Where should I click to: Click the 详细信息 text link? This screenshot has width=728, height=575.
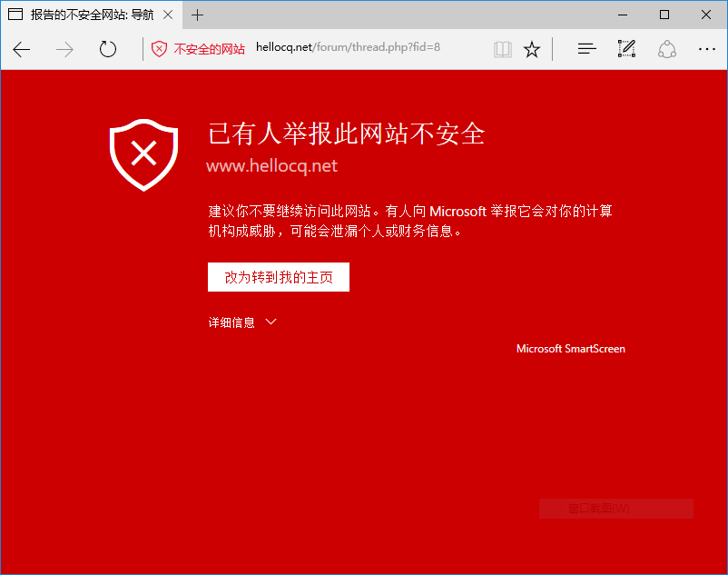pyautogui.click(x=231, y=322)
